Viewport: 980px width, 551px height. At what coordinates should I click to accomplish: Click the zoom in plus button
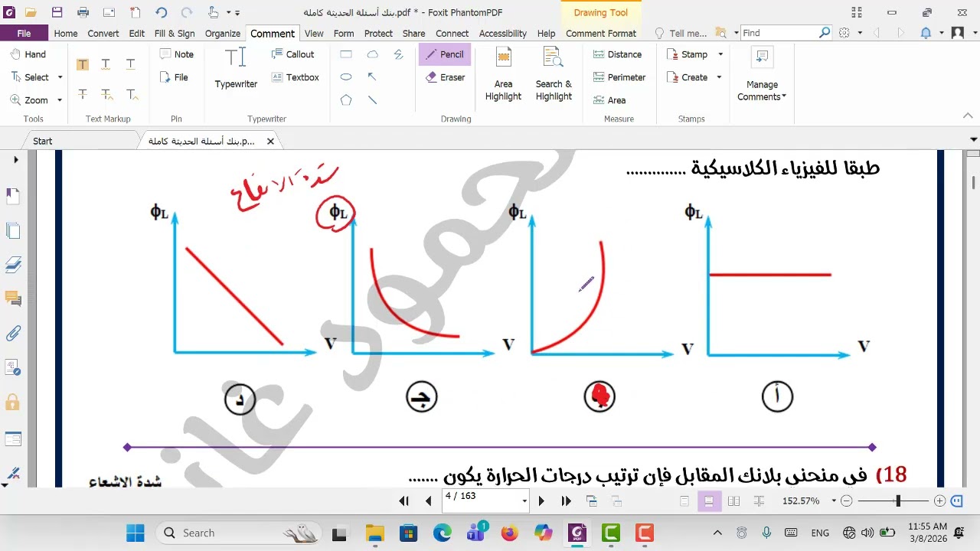click(x=939, y=501)
